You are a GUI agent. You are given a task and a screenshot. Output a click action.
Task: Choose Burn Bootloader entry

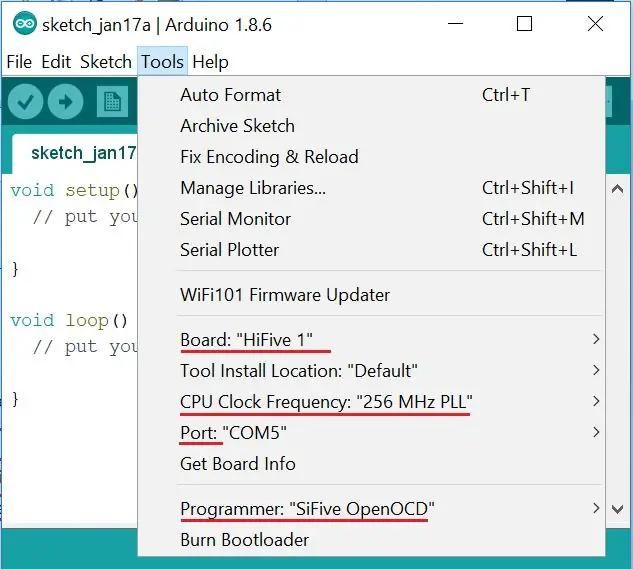pos(371,540)
